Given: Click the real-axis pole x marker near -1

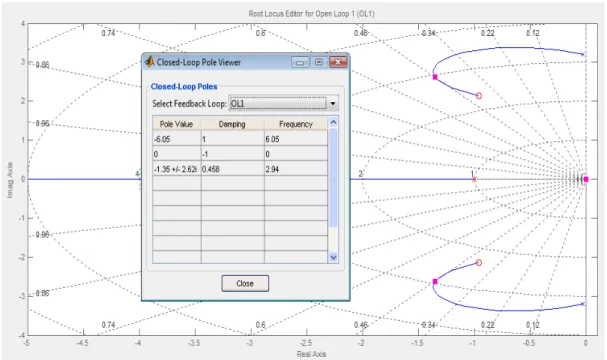Looking at the screenshot, I should 474,179.
